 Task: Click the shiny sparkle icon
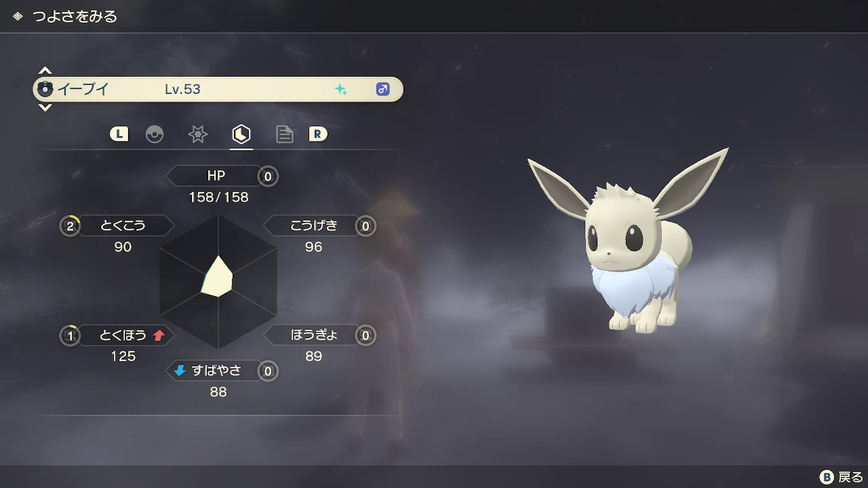[341, 89]
